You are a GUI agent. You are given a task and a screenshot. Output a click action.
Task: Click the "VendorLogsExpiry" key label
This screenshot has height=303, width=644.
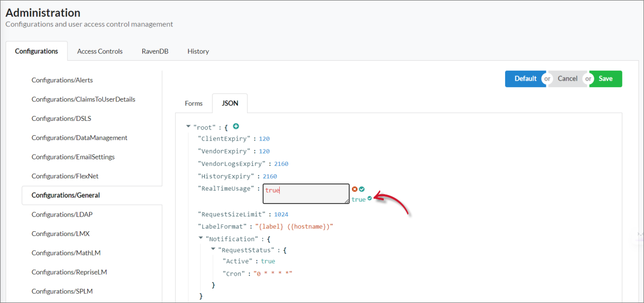pyautogui.click(x=231, y=164)
